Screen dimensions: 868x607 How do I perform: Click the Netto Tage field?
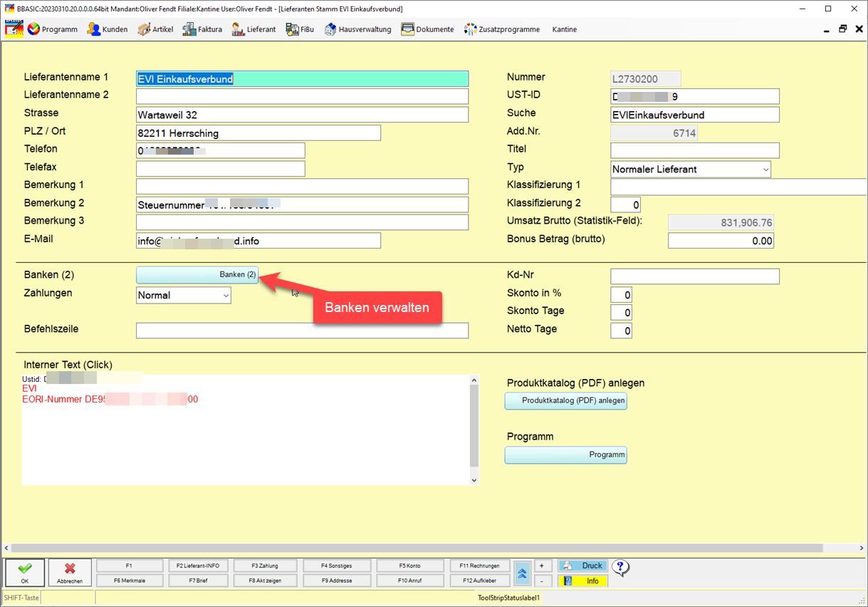[621, 331]
